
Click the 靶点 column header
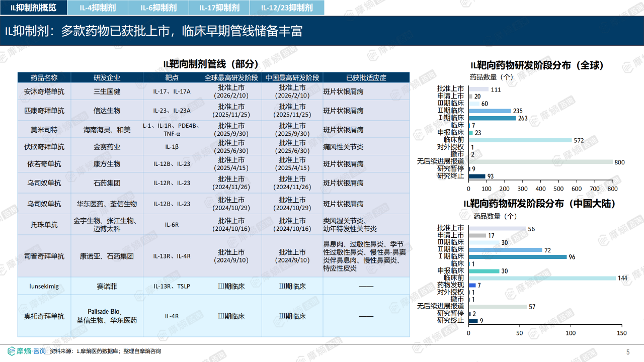click(x=172, y=77)
